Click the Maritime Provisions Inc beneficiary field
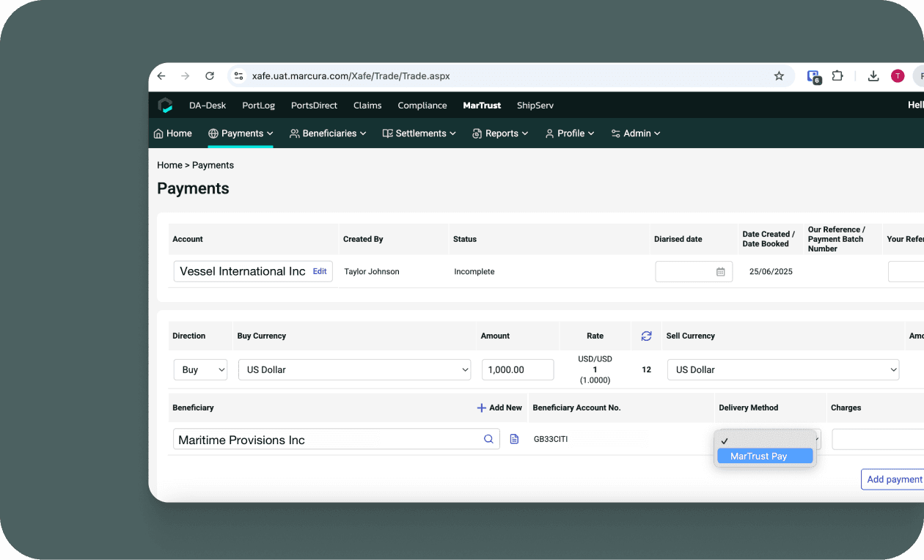 [337, 439]
